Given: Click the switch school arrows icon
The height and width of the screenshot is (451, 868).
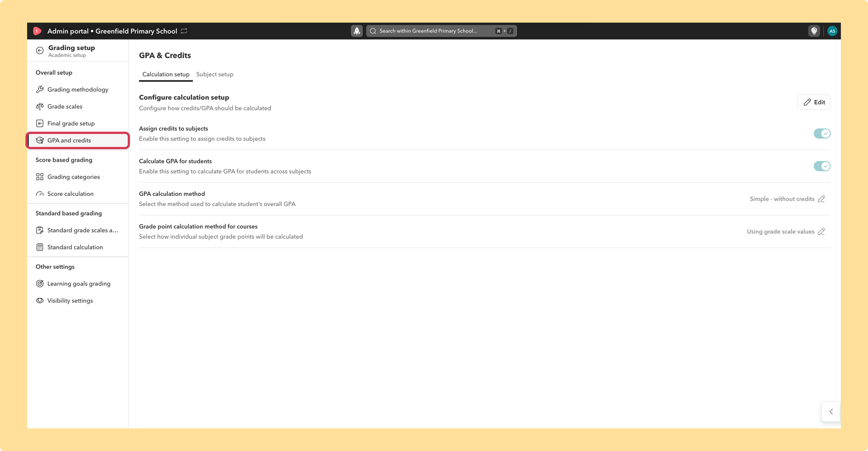Looking at the screenshot, I should click(x=184, y=31).
